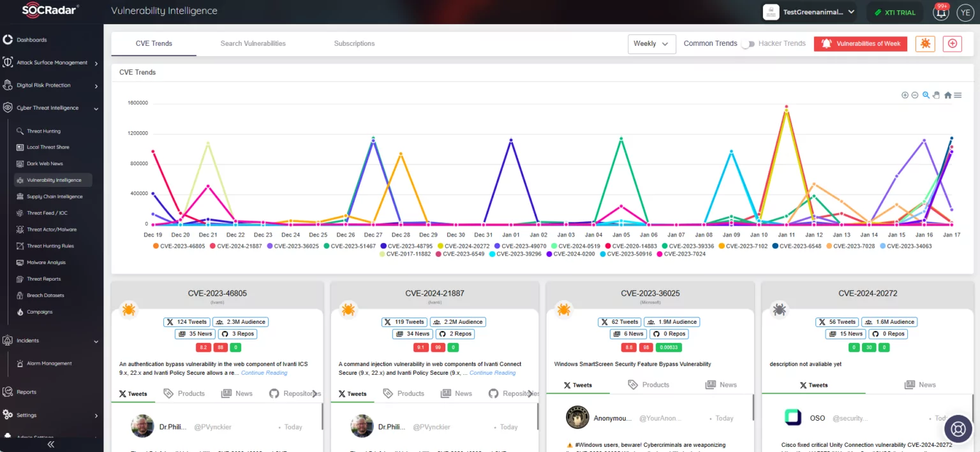
Task: Toggle CVE-2023-46805 legend series
Action: [x=179, y=246]
